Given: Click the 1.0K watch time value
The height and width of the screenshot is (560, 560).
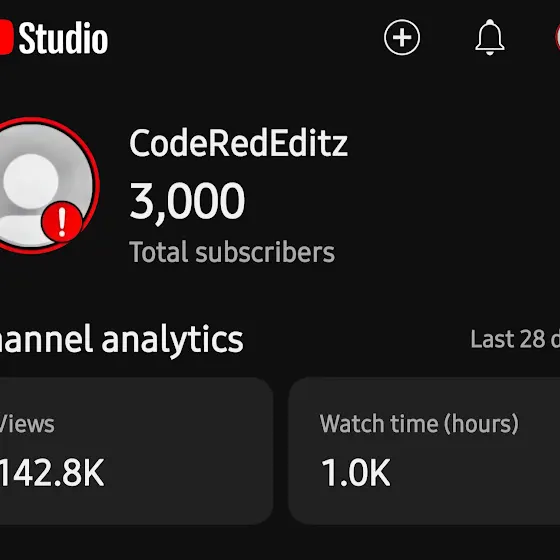Looking at the screenshot, I should pyautogui.click(x=356, y=472).
